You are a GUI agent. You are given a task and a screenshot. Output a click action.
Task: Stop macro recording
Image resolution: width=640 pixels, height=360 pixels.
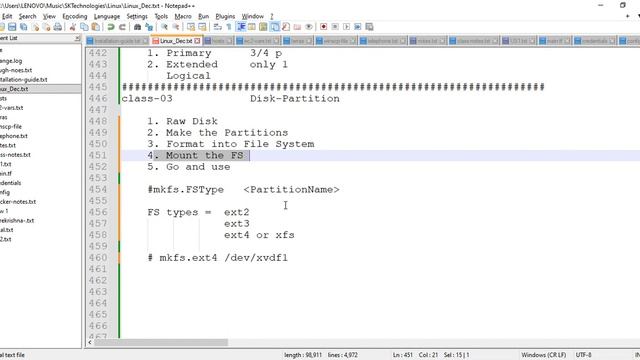(335, 27)
